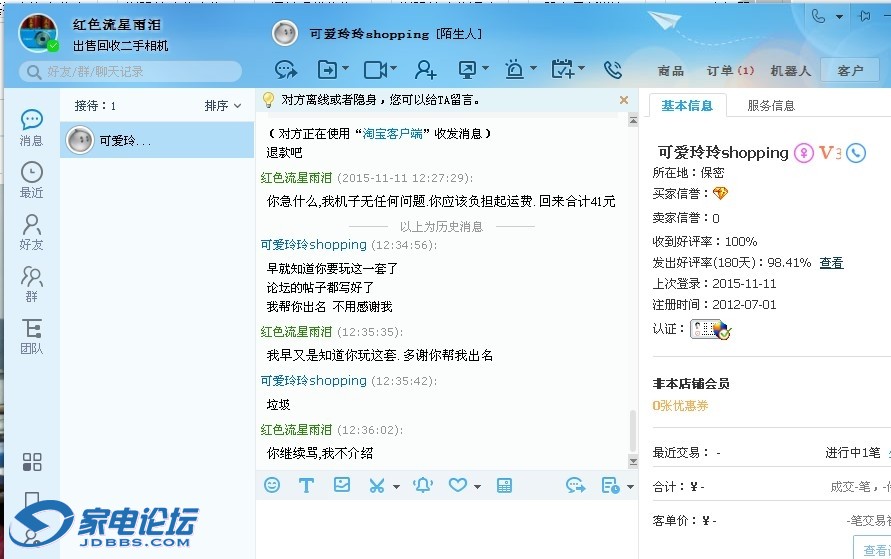Image resolution: width=891 pixels, height=559 pixels.
Task: Open the calendar schedule icon
Action: pos(563,69)
